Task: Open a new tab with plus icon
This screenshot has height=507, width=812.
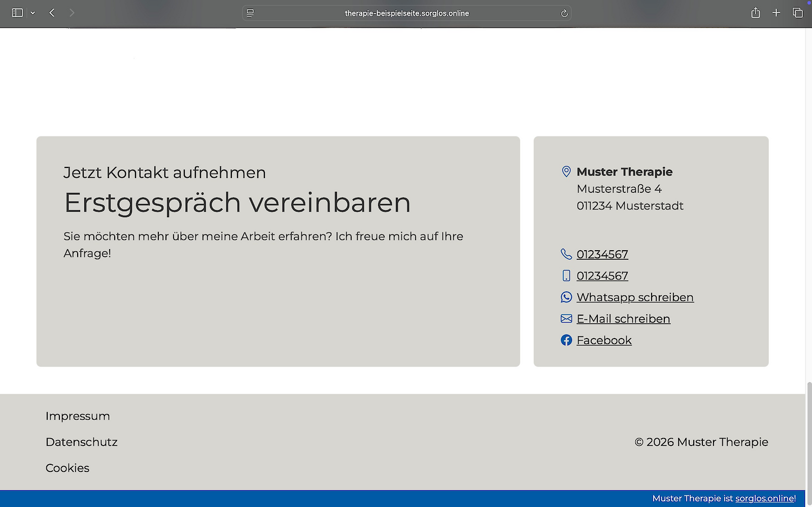Action: 776,13
